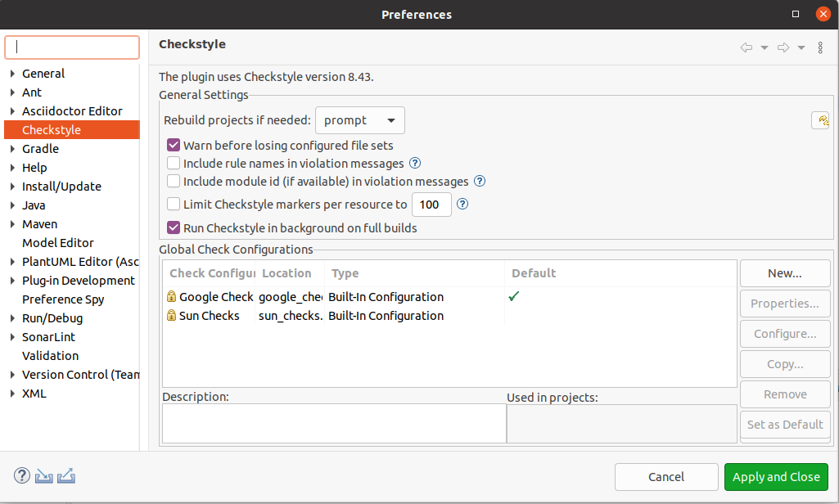
Task: Open the forward history dropdown arrow
Action: [x=801, y=47]
